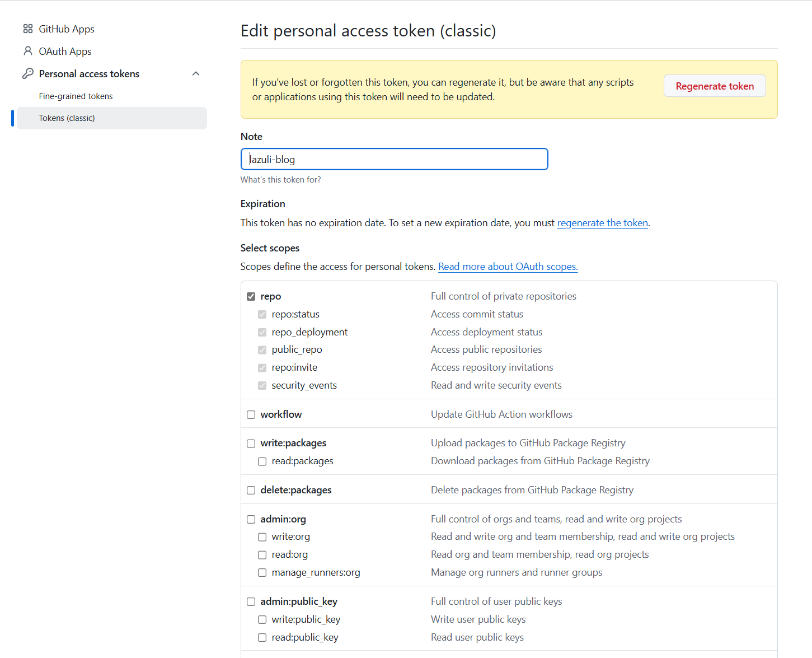This screenshot has height=658, width=812.
Task: Open Fine-grained tokens page
Action: pos(76,96)
